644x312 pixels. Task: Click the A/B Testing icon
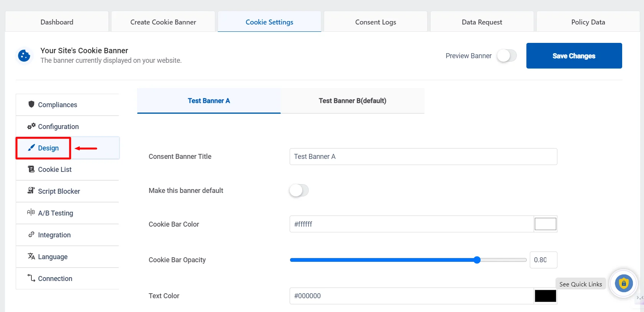31,212
